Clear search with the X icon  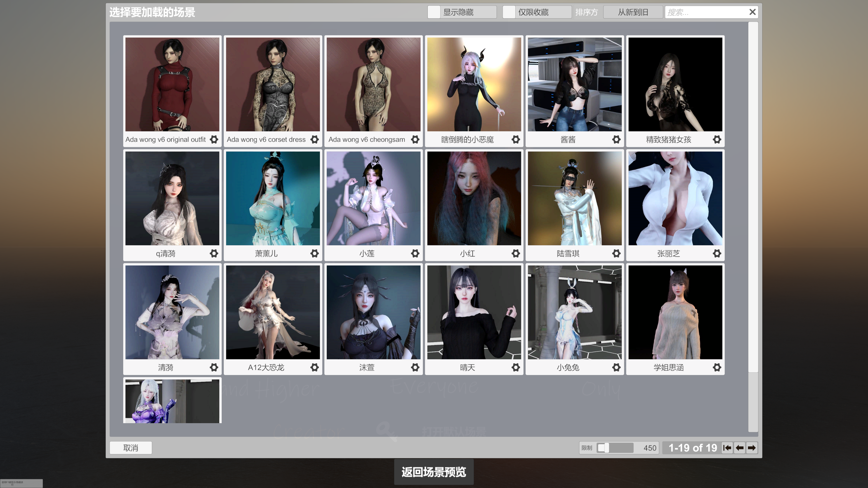tap(752, 12)
